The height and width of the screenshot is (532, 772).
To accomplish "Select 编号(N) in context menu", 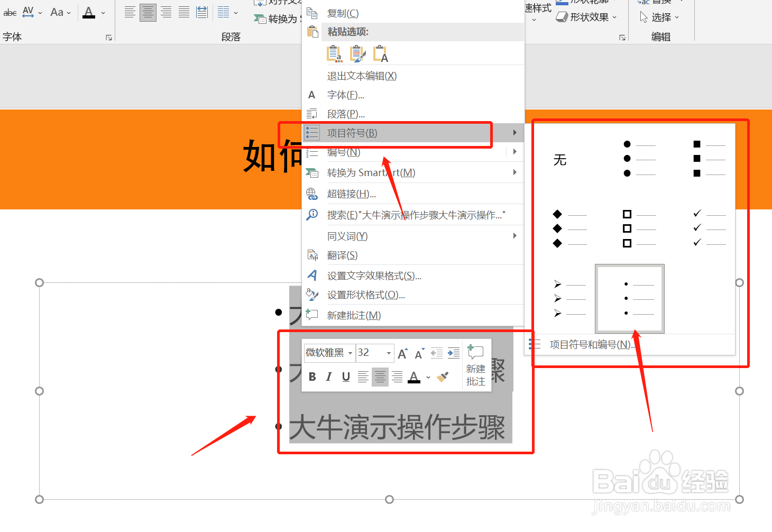I will click(413, 152).
